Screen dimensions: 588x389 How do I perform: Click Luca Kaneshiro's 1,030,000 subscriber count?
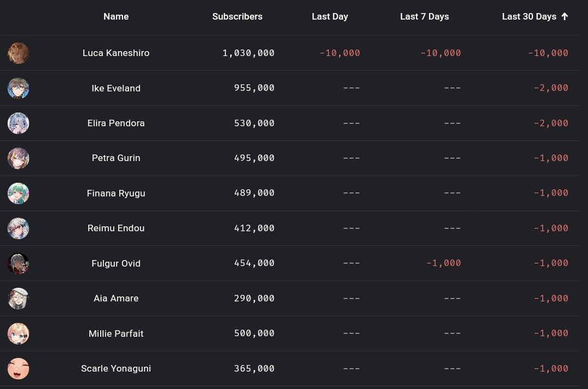click(248, 53)
